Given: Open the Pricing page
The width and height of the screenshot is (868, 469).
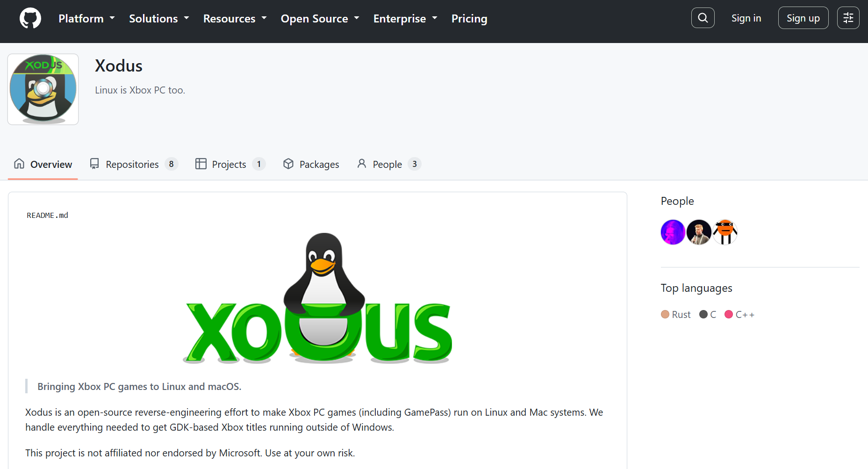Looking at the screenshot, I should 469,19.
